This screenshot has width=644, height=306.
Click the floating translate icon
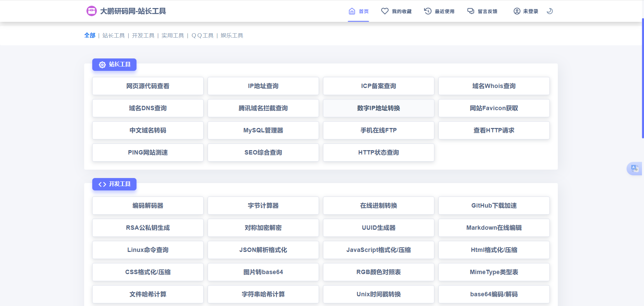click(635, 168)
